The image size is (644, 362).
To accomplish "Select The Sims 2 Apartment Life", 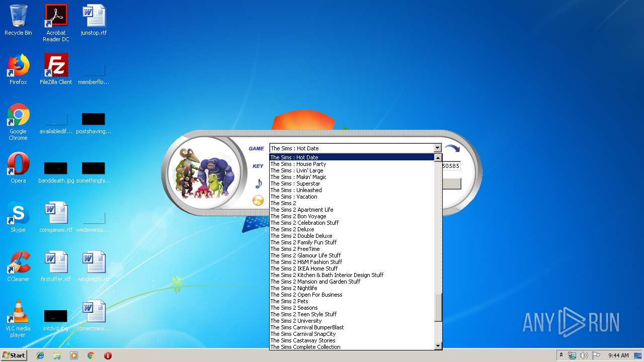I will point(352,210).
